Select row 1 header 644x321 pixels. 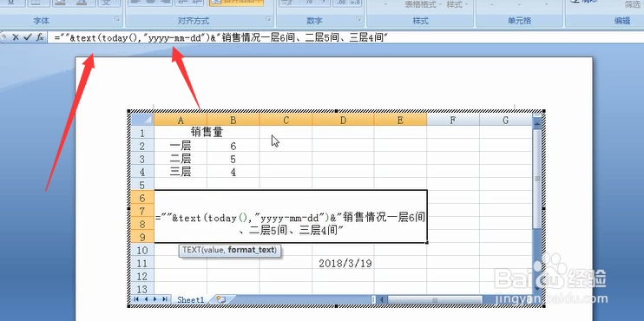(x=142, y=133)
